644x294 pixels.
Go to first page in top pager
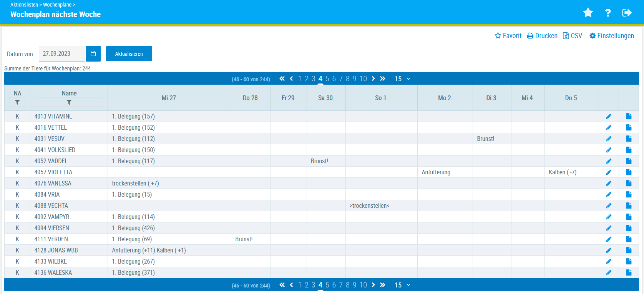pyautogui.click(x=282, y=79)
